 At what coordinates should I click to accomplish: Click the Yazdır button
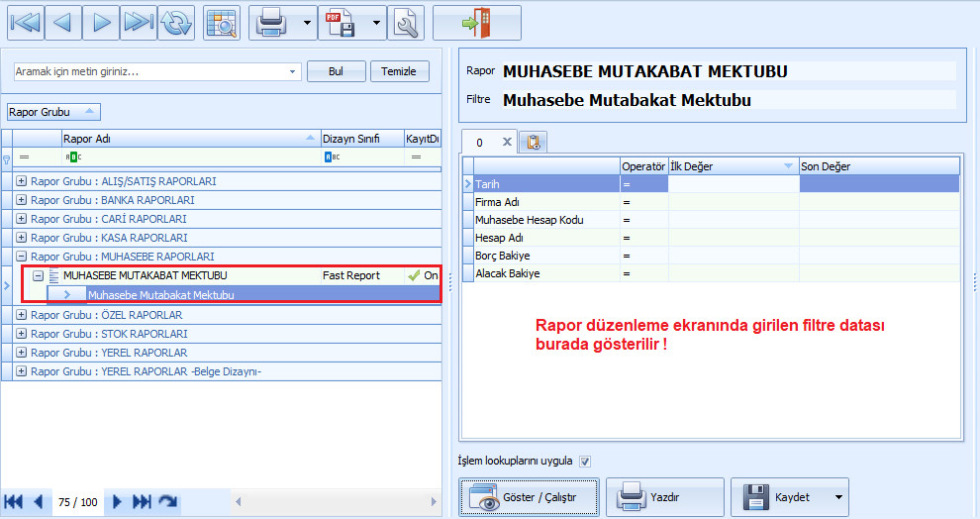pyautogui.click(x=664, y=497)
